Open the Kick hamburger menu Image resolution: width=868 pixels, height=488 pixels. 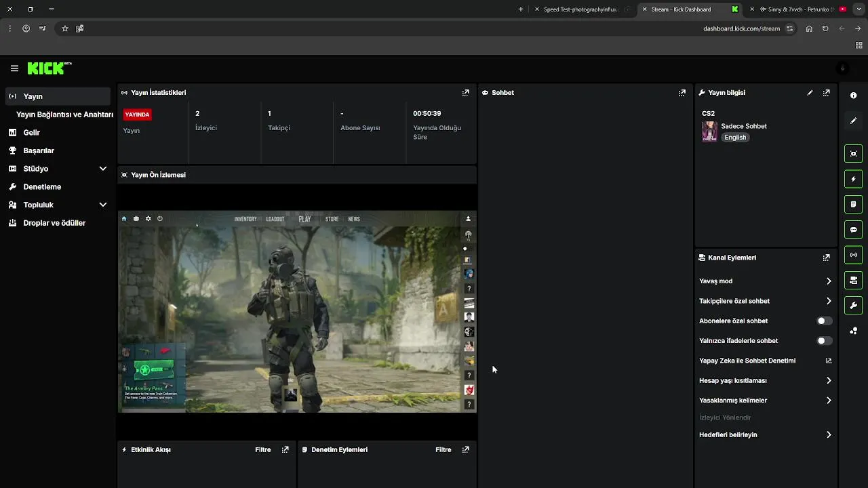point(14,68)
